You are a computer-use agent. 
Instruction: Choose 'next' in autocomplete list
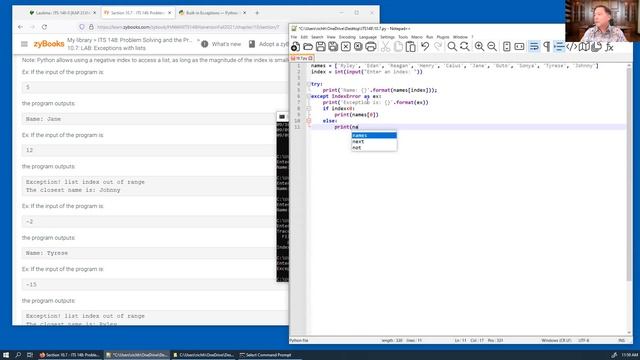point(374,142)
